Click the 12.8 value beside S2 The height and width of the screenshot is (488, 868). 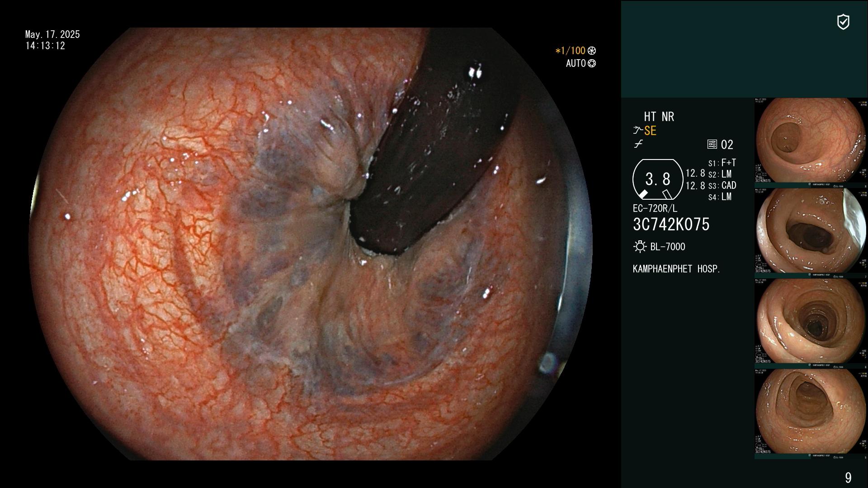695,173
